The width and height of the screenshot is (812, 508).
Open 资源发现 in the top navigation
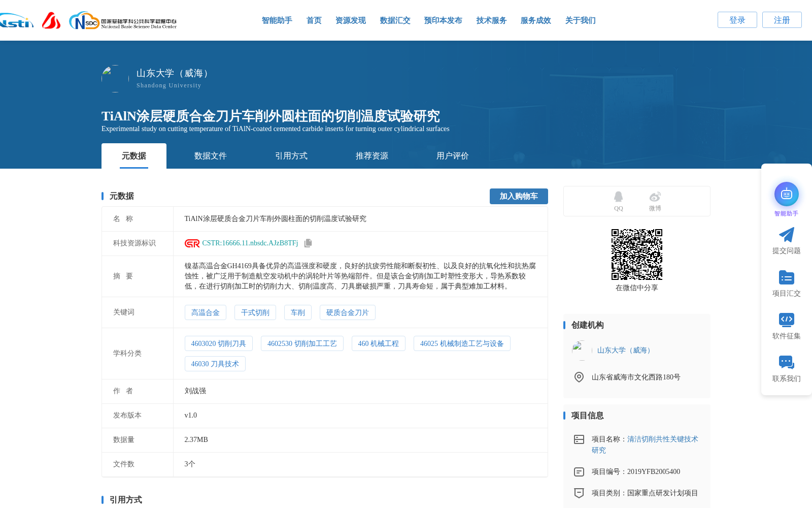click(350, 20)
